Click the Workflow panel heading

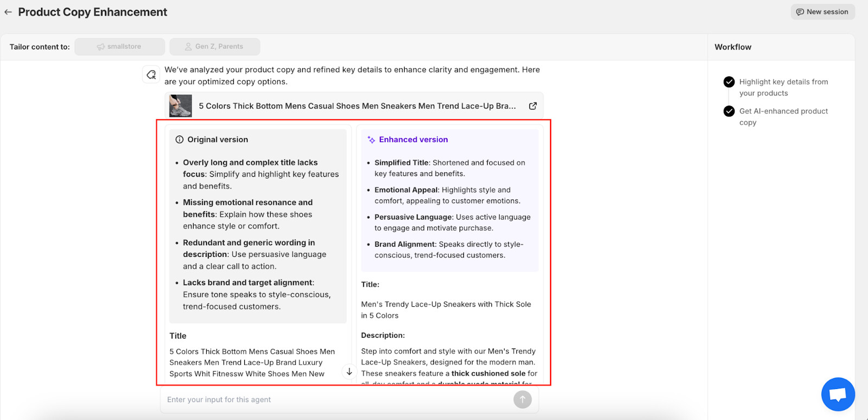[x=733, y=47]
